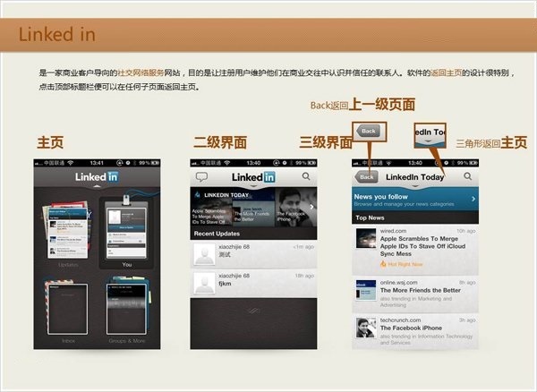Click the 三级界面 heading
Screen dimensions: 537x392
pyautogui.click(x=326, y=142)
